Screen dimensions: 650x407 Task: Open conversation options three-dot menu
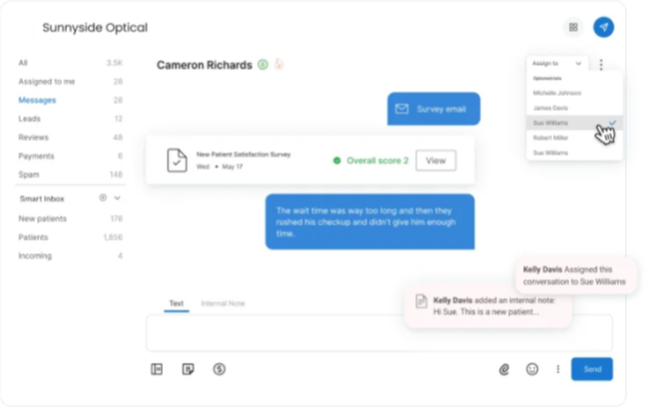tap(601, 64)
